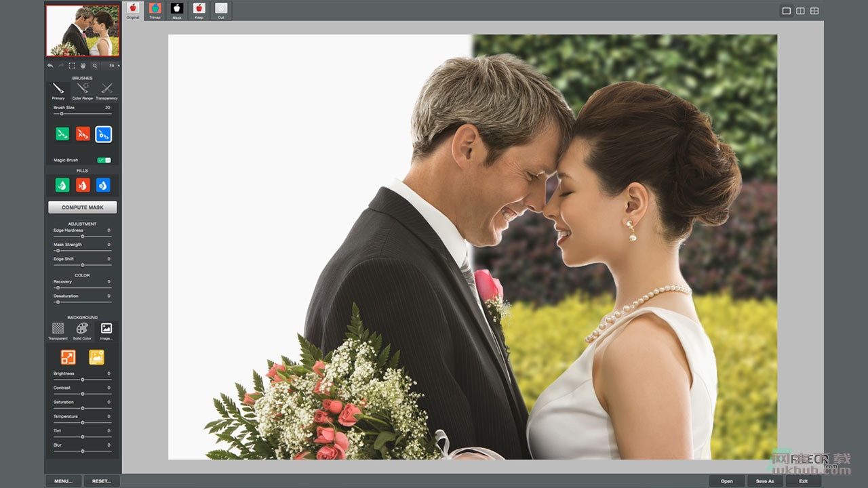Click the Mask Strength slider
The width and height of the screenshot is (868, 488).
tap(82, 250)
